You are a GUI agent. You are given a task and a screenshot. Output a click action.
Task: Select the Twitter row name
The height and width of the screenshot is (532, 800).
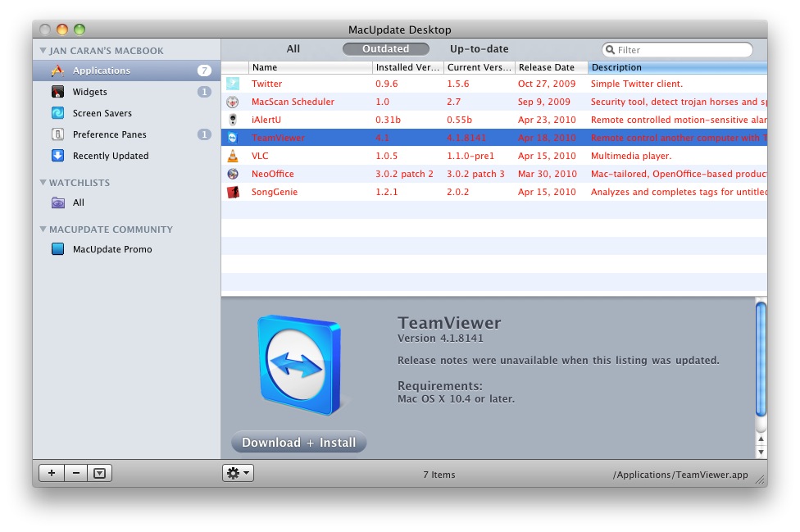click(x=267, y=84)
